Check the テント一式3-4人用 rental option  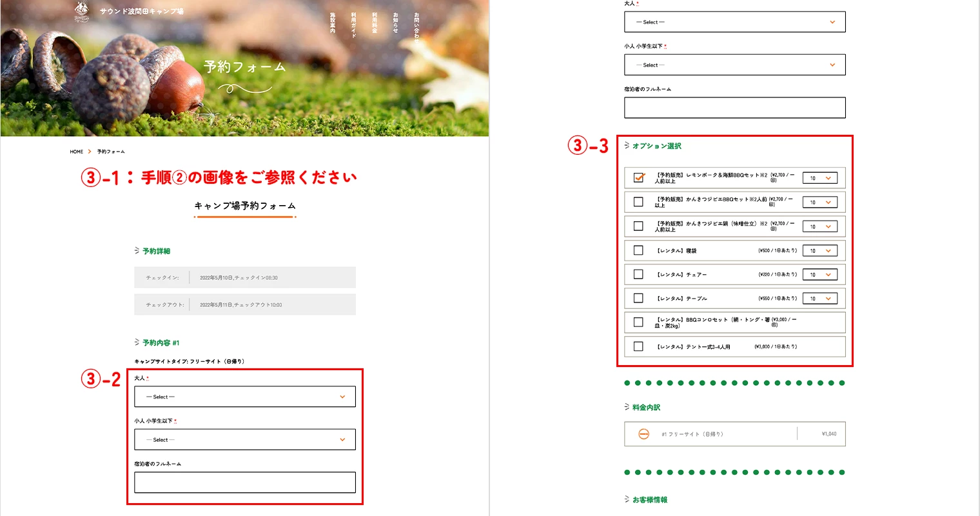[638, 346]
